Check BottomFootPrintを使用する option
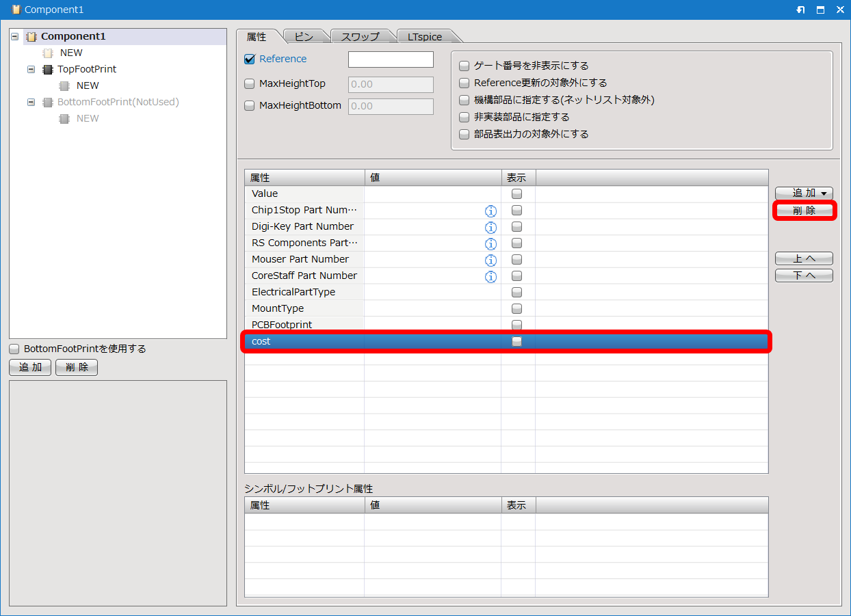This screenshot has height=616, width=851. point(14,349)
